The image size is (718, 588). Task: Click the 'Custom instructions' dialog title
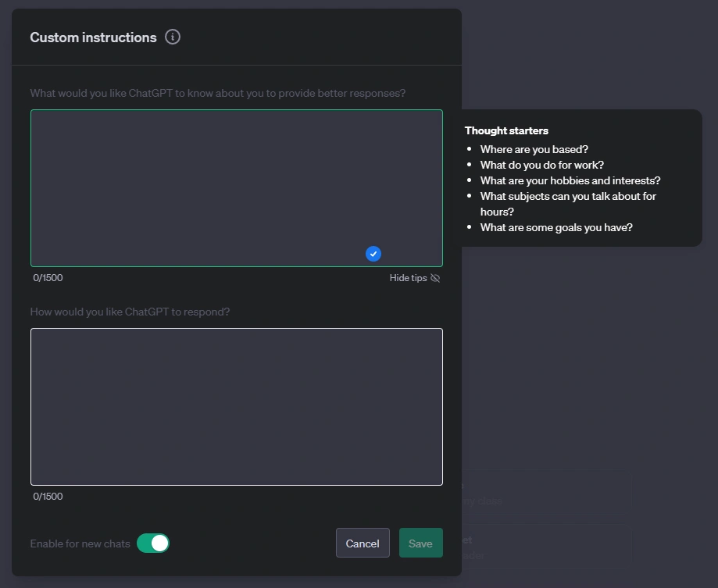coord(94,37)
